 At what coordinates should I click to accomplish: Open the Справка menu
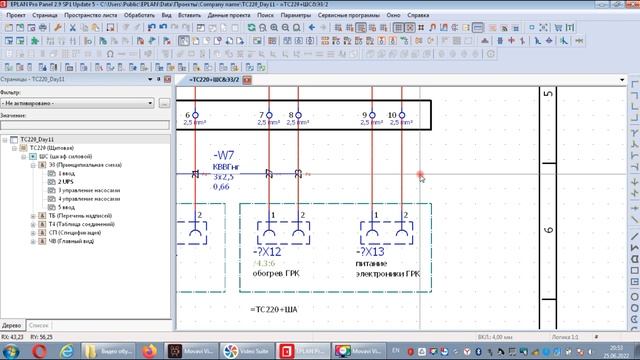pyautogui.click(x=418, y=15)
